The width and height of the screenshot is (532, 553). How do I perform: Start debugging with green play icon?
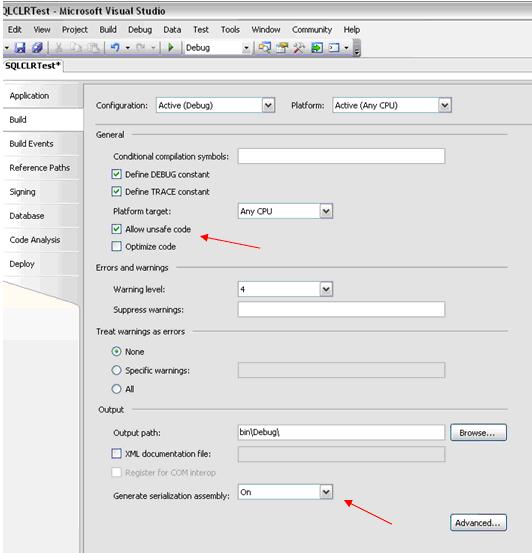[x=171, y=48]
